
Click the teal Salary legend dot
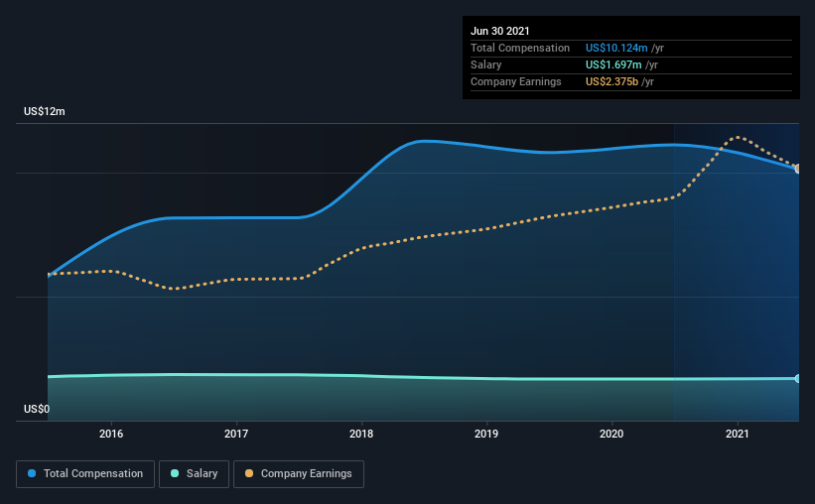pyautogui.click(x=175, y=473)
